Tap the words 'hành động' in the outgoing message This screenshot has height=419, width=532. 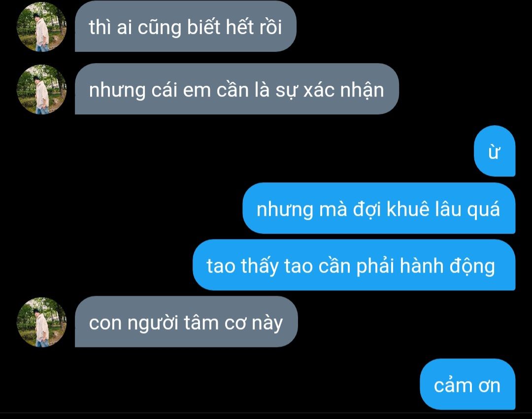447,266
